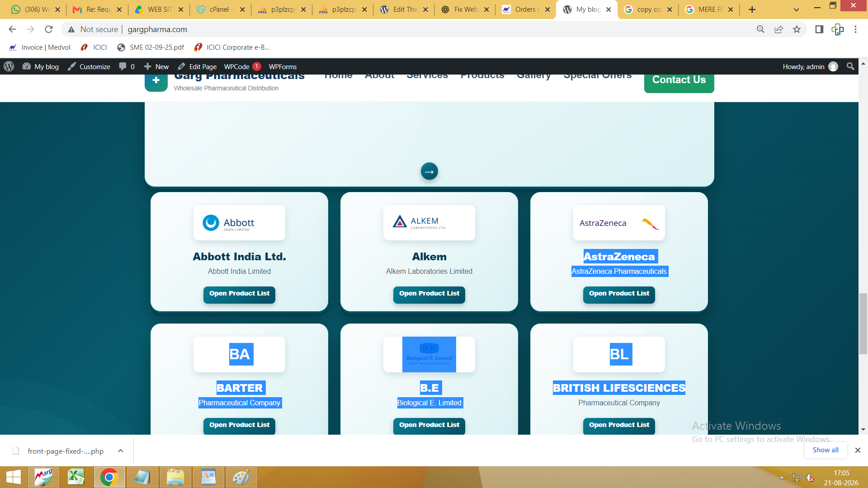Click the browser forward arrow

(30, 29)
